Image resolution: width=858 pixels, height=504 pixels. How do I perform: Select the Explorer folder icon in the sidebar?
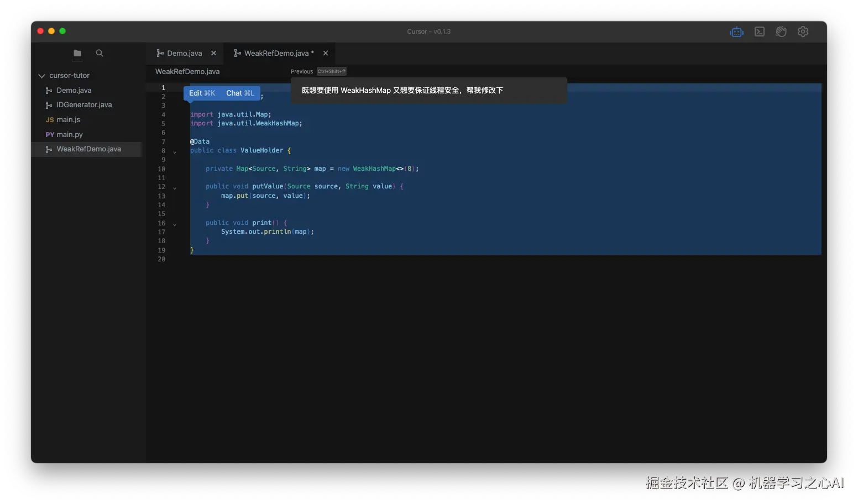coord(77,54)
